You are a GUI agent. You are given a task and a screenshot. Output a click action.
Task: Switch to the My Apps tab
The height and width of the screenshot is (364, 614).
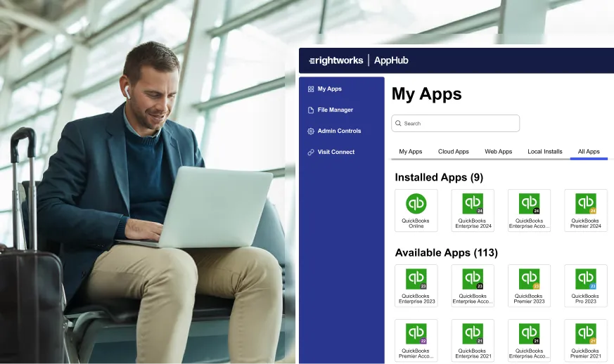point(410,152)
